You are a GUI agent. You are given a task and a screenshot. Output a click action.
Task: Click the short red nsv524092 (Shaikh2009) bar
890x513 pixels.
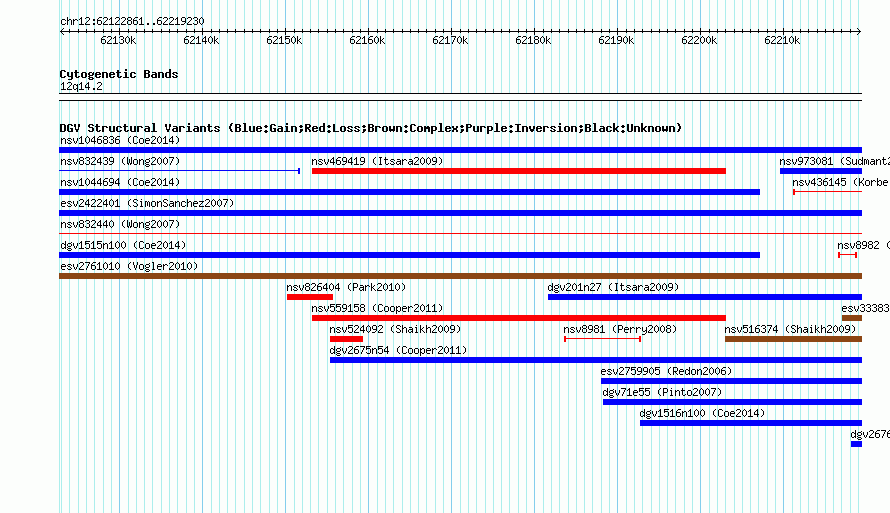click(x=346, y=339)
